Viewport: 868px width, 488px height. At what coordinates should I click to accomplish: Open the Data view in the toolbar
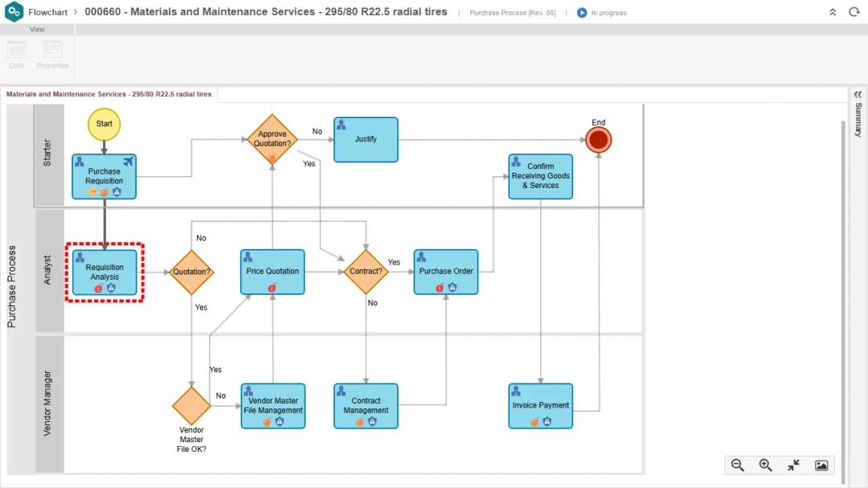click(x=17, y=54)
